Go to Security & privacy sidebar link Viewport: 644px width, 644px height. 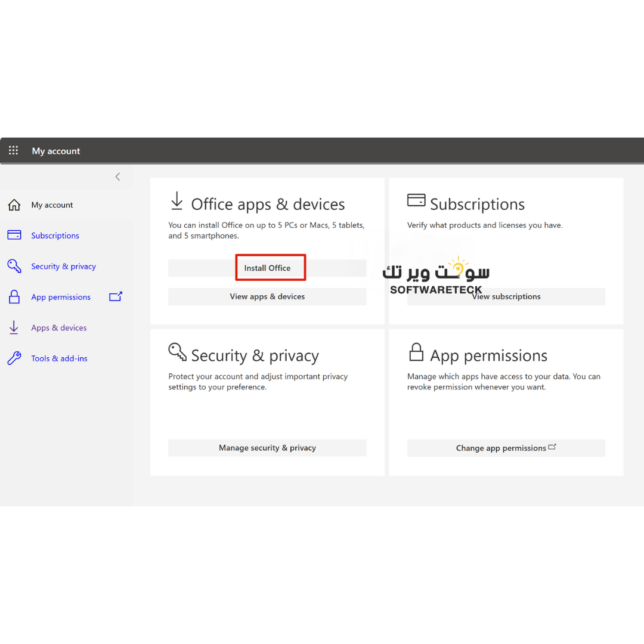coord(63,267)
